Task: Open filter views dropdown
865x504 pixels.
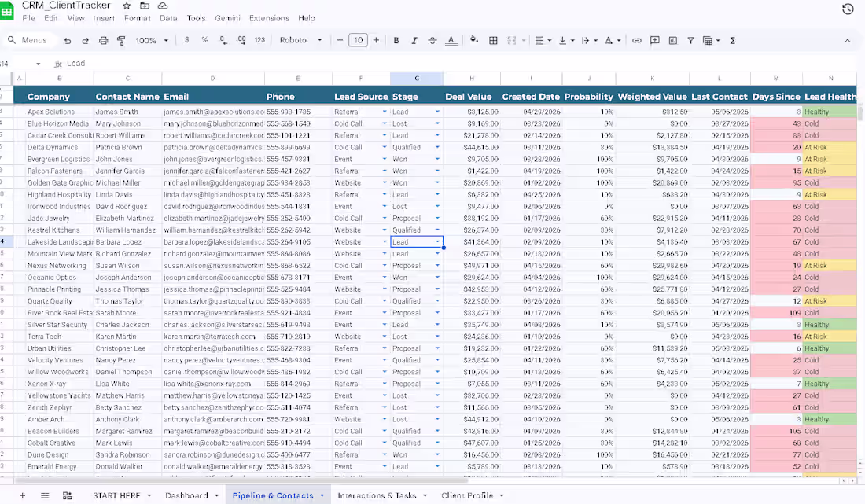Action: pos(711,40)
